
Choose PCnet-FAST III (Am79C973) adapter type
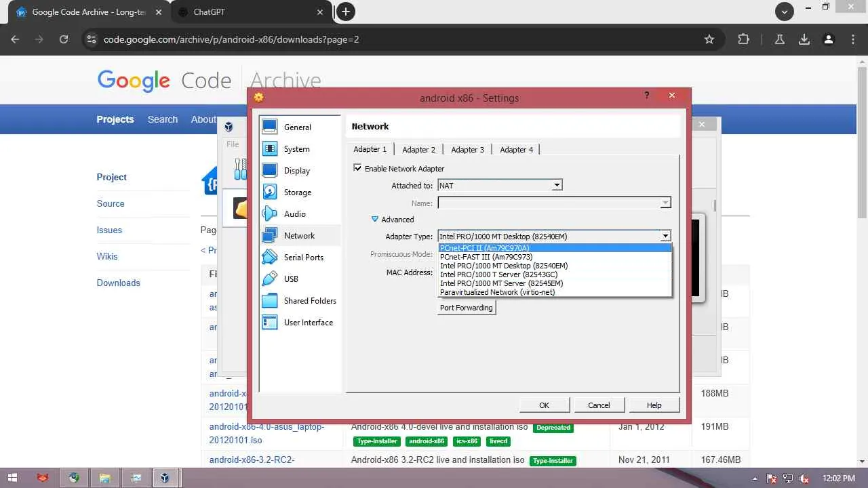tap(555, 257)
